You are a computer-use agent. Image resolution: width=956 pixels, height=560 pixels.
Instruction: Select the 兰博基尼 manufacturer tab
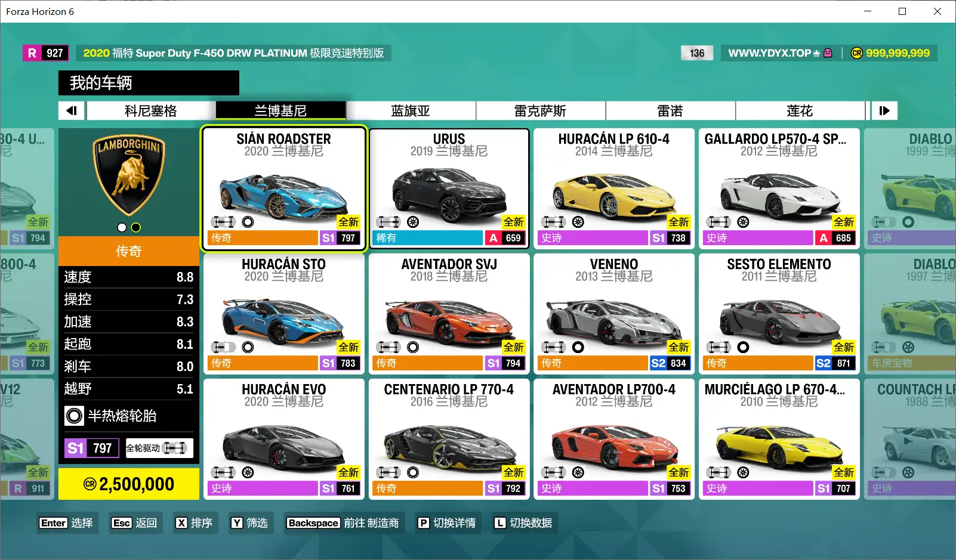pos(280,111)
